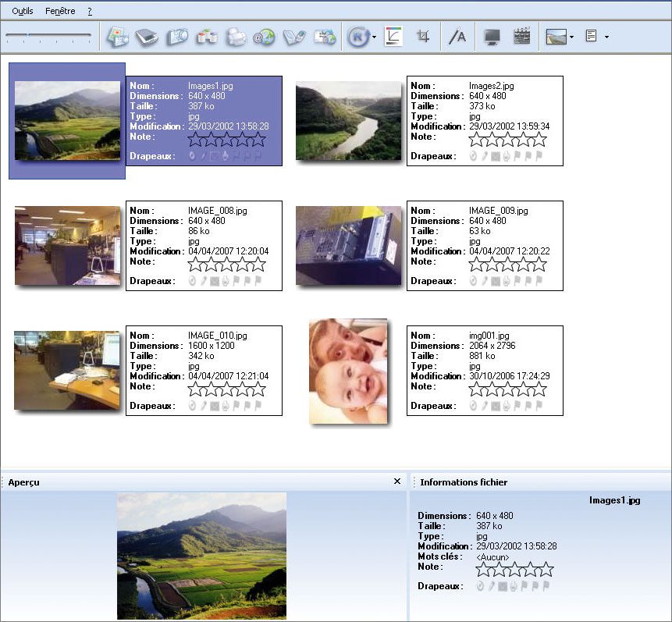Select the img001.jpg baby photo thumbnail
The height and width of the screenshot is (622, 672).
click(348, 371)
